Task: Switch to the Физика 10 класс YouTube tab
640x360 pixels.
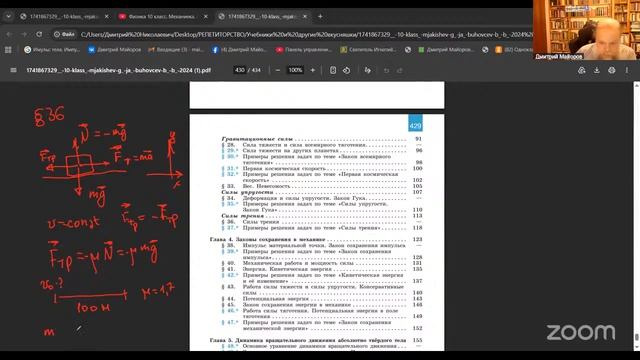Action: pos(162,16)
